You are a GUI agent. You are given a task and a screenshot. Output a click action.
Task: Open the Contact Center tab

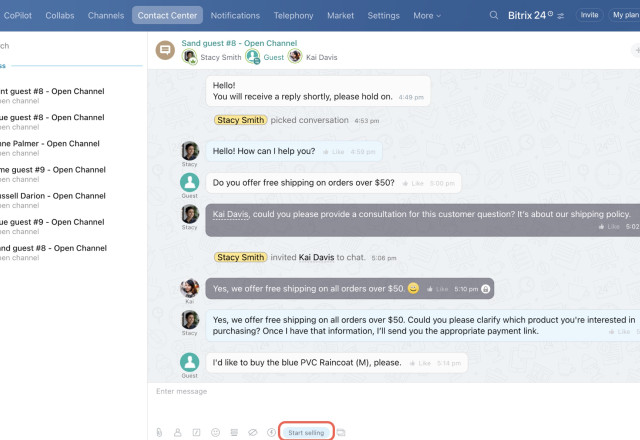pyautogui.click(x=168, y=16)
